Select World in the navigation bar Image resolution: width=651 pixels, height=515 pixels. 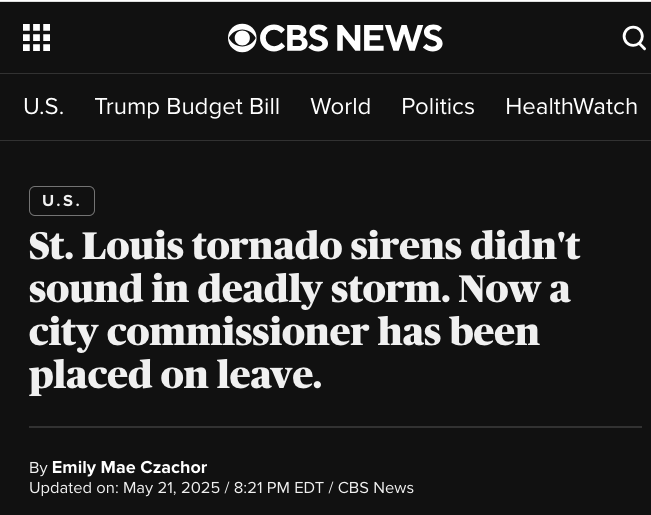pos(340,106)
